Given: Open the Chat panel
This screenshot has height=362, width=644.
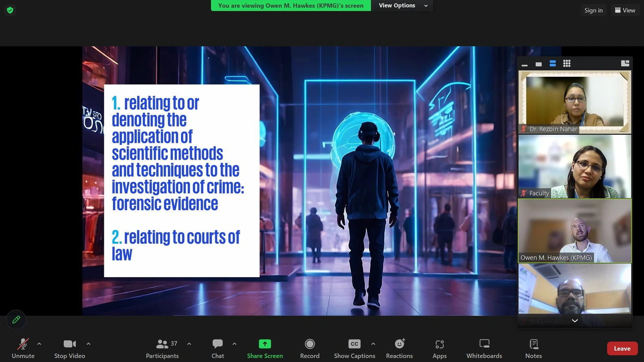Looking at the screenshot, I should 218,348.
